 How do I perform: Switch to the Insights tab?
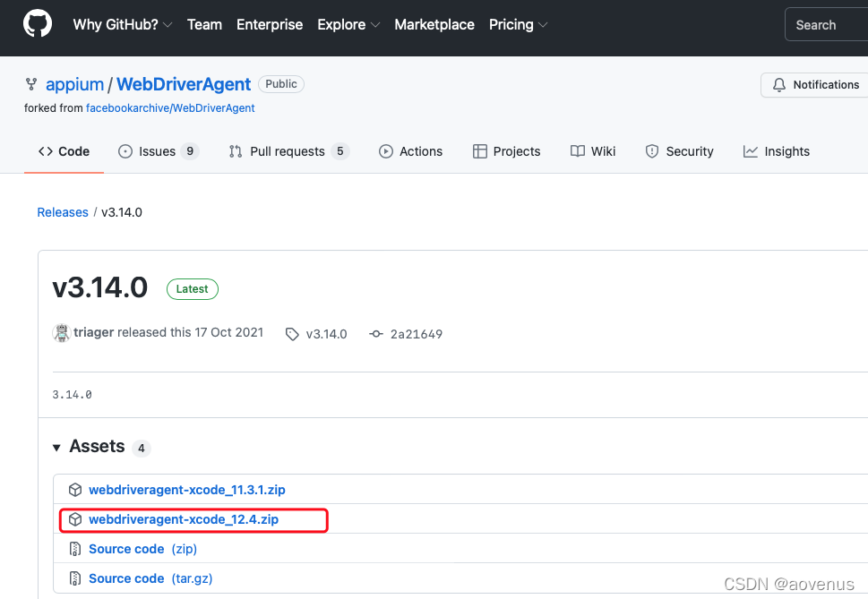(x=776, y=151)
